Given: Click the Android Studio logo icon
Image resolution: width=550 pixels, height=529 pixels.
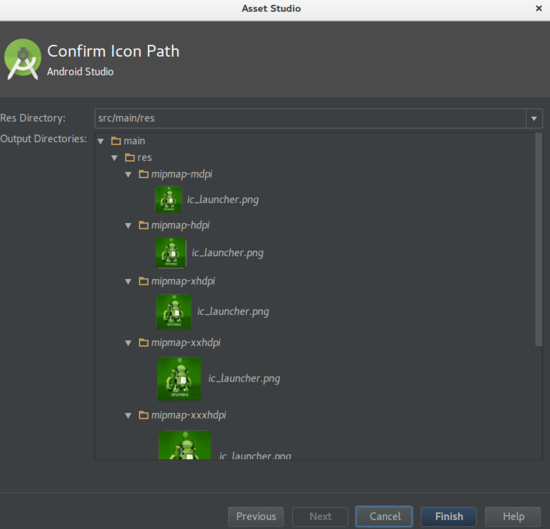Looking at the screenshot, I should [22, 59].
